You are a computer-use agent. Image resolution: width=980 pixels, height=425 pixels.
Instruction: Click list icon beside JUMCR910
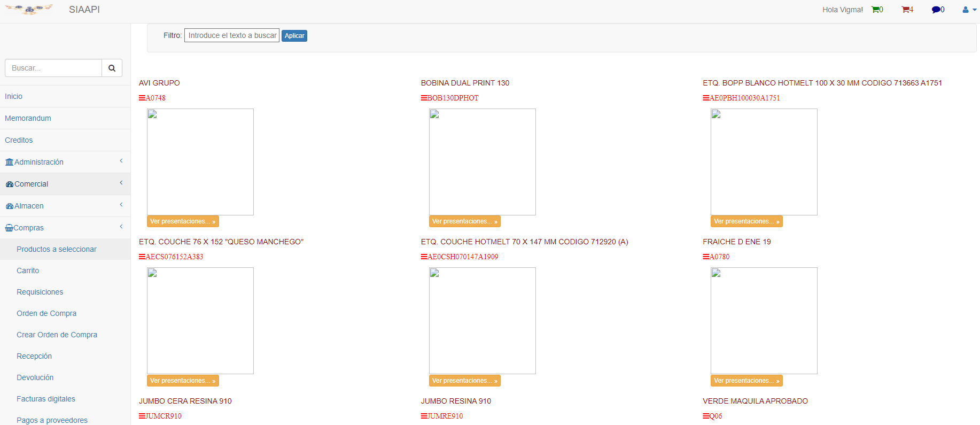pyautogui.click(x=142, y=416)
